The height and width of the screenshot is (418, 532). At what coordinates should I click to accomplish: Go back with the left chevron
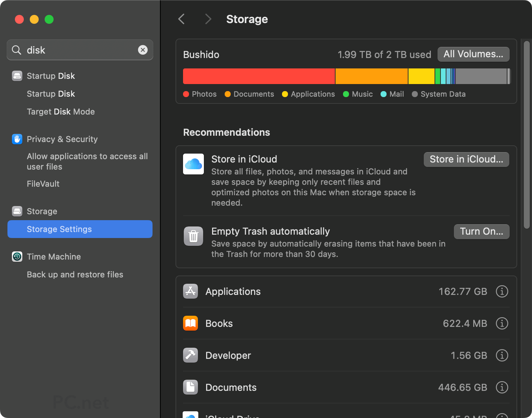click(182, 19)
